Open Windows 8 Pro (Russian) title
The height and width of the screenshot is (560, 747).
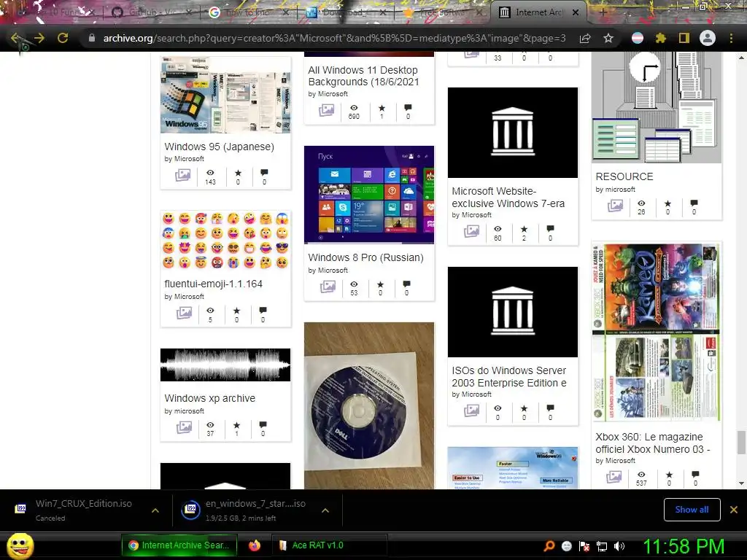[365, 257]
